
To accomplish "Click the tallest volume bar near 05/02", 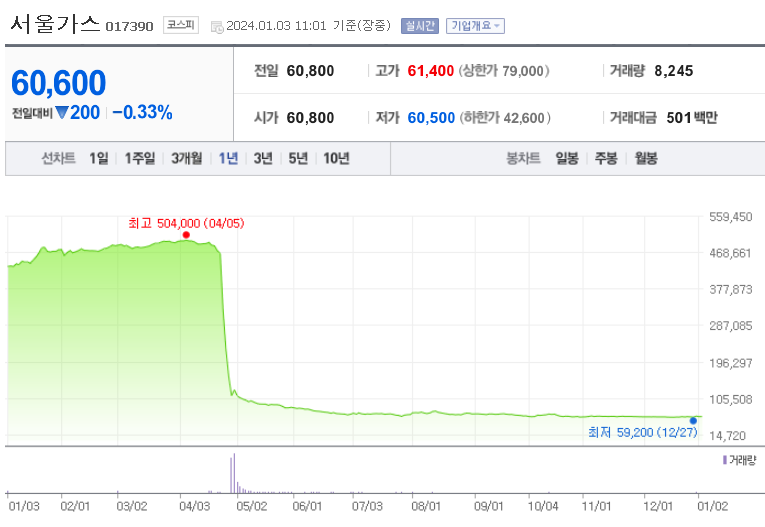I will [x=234, y=473].
